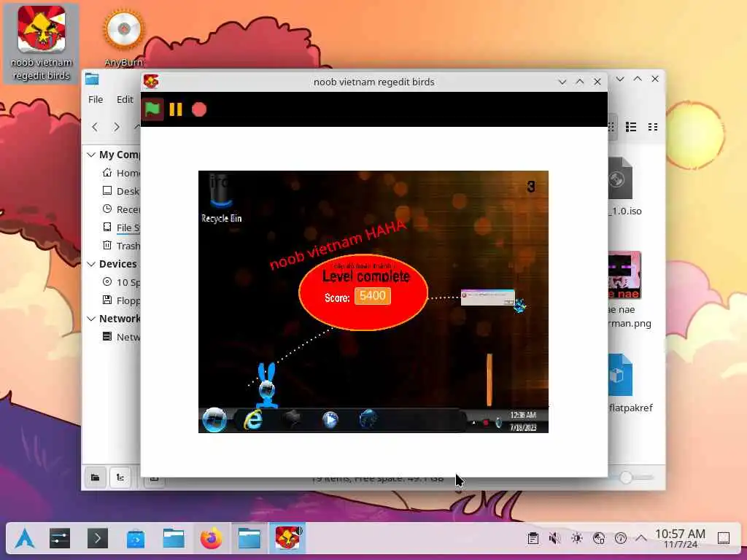This screenshot has height=560, width=747.
Task: Collapse the Network section
Action: coord(91,319)
